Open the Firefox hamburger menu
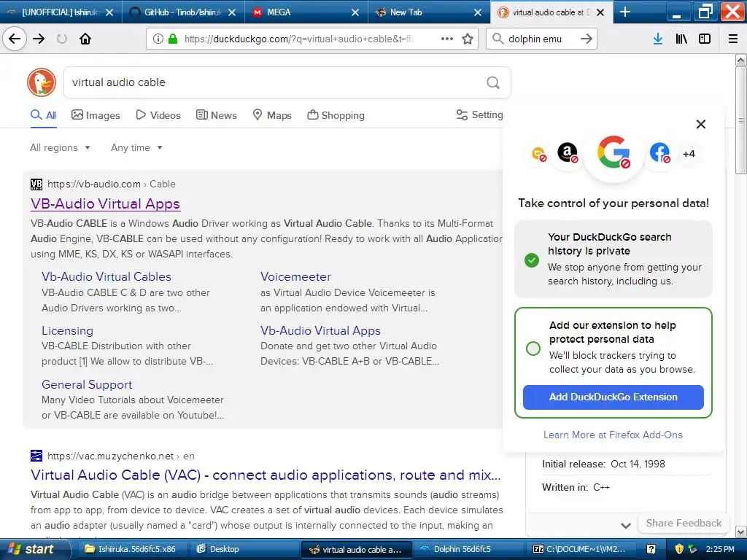Image resolution: width=747 pixels, height=560 pixels. (732, 39)
